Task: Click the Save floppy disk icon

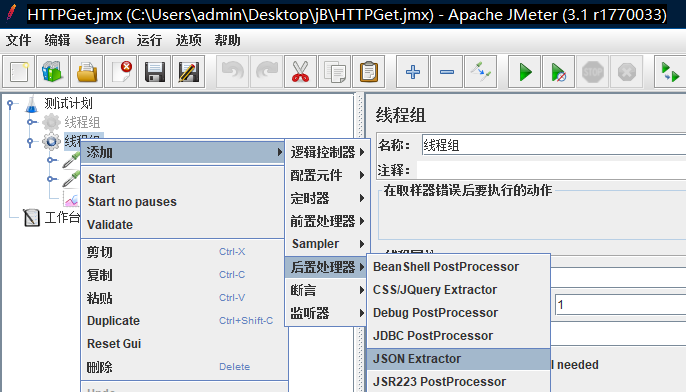Action: pyautogui.click(x=154, y=72)
